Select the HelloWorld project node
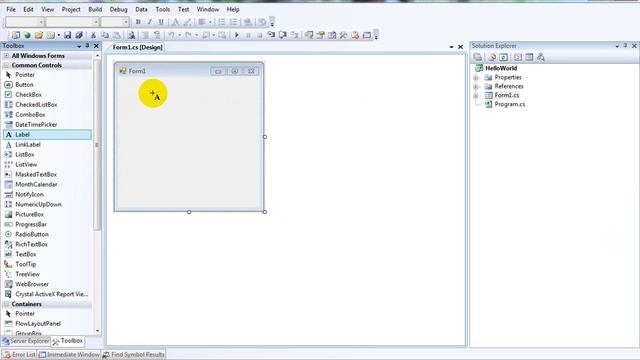640x360 pixels. (x=501, y=69)
